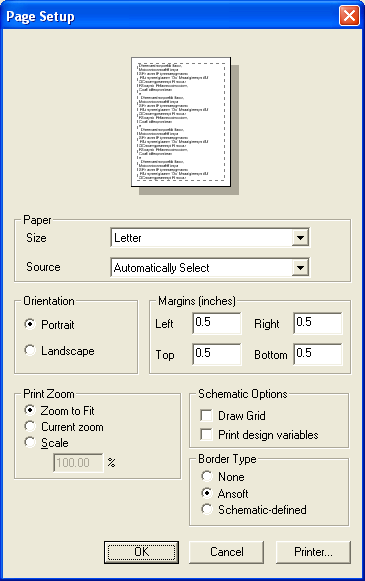Click the Bottom margin input field

tap(318, 354)
